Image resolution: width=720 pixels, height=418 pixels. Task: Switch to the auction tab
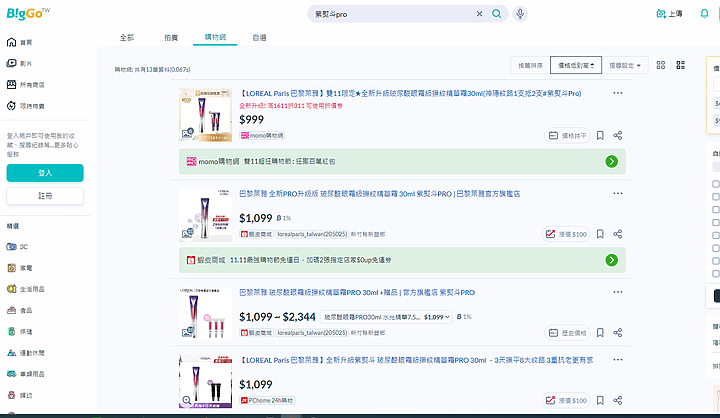pyautogui.click(x=171, y=38)
